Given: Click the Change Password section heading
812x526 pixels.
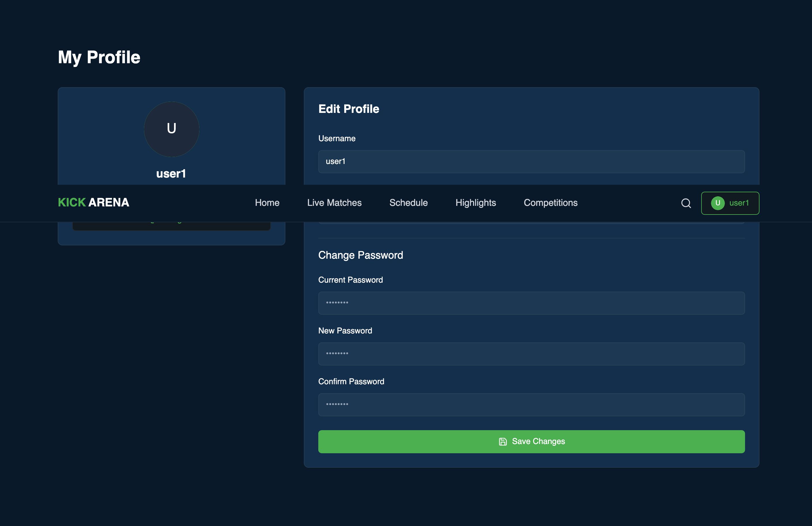Looking at the screenshot, I should (360, 255).
